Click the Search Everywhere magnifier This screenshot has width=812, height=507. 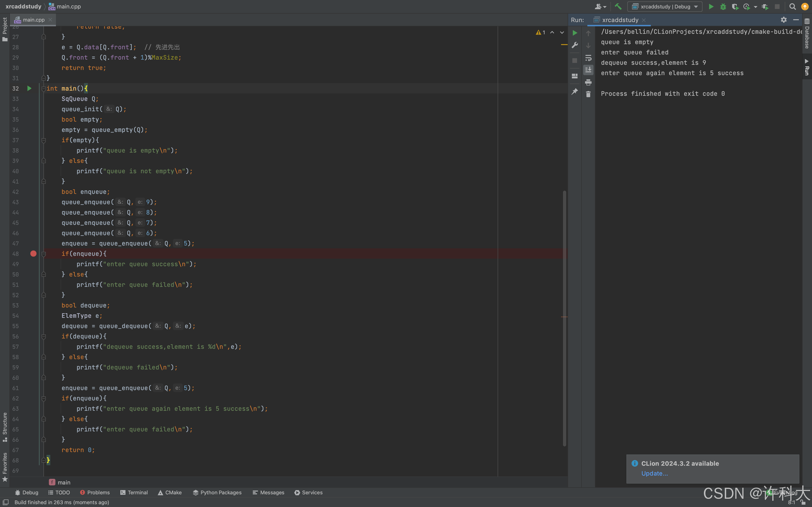point(792,6)
